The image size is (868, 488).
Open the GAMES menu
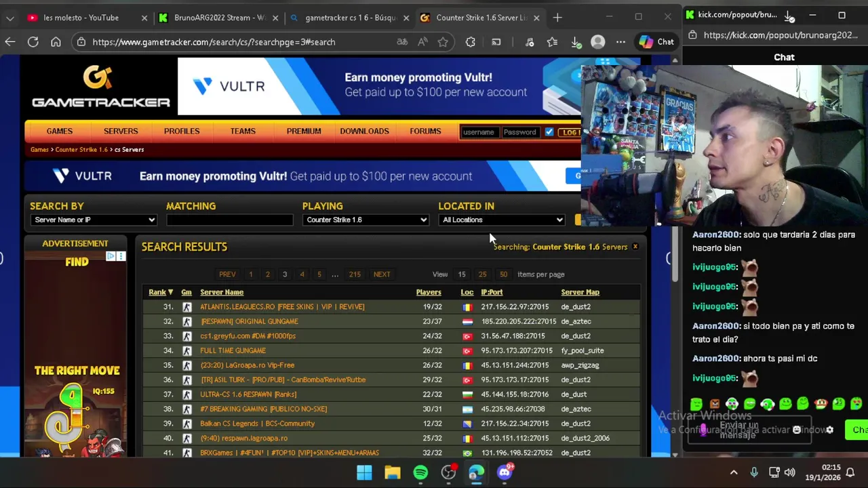point(60,131)
